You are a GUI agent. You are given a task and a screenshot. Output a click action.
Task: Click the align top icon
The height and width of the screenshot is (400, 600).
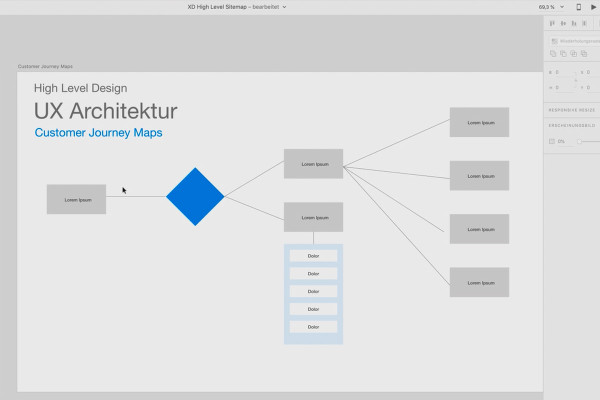(552, 24)
